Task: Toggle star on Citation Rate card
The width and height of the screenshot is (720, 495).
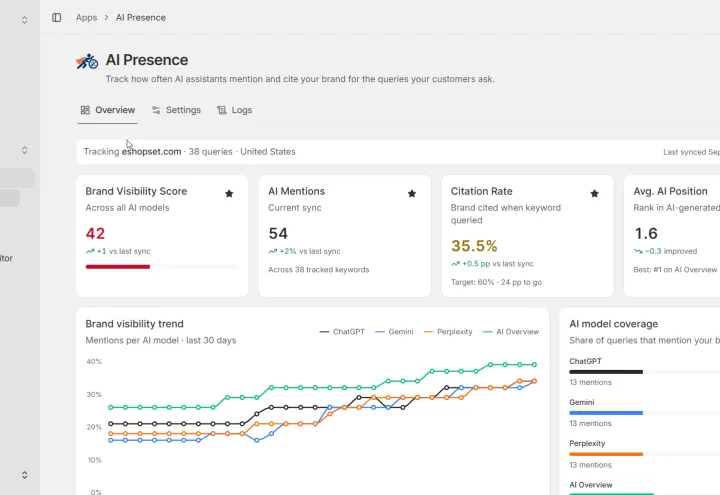Action: [595, 194]
